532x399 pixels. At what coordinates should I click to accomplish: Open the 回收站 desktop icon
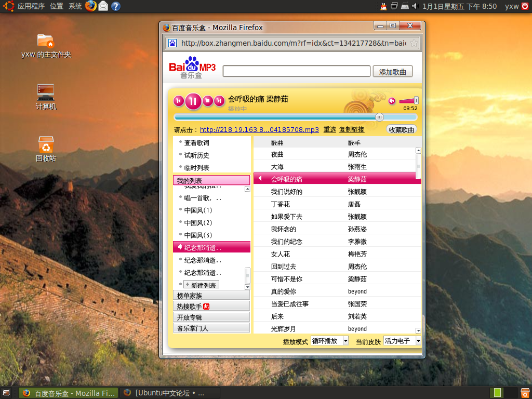tap(46, 149)
